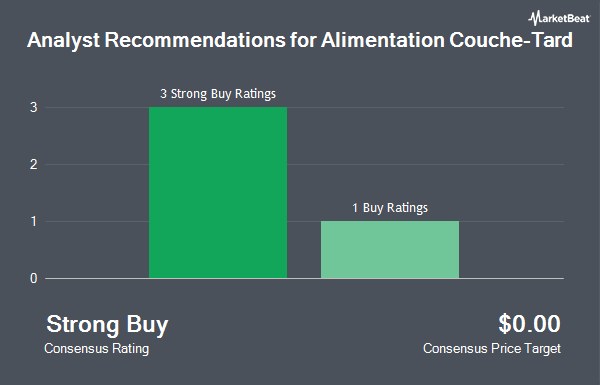The width and height of the screenshot is (600, 385).
Task: Click the y-axis label 2
Action: [34, 165]
